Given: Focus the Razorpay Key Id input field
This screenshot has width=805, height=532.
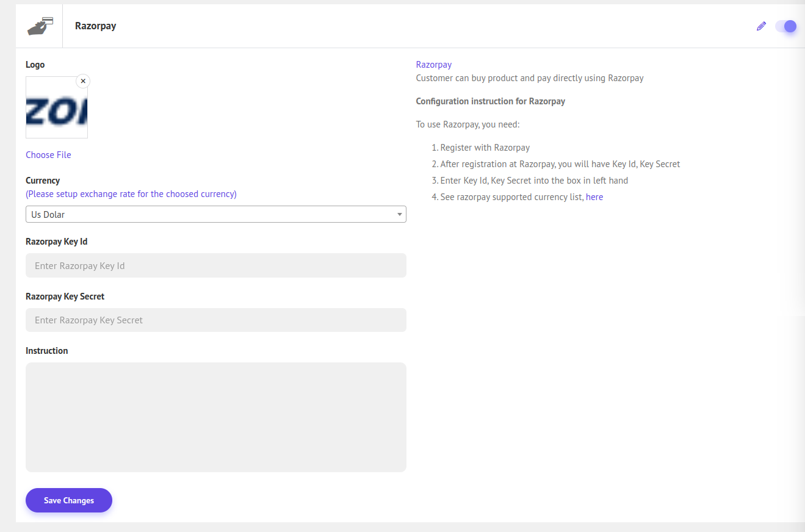Looking at the screenshot, I should tap(215, 266).
